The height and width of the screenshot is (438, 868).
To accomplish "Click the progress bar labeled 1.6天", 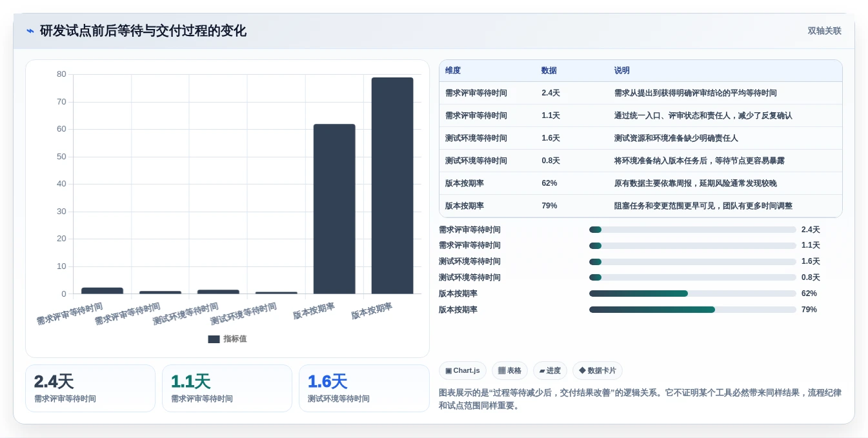I will click(x=692, y=262).
